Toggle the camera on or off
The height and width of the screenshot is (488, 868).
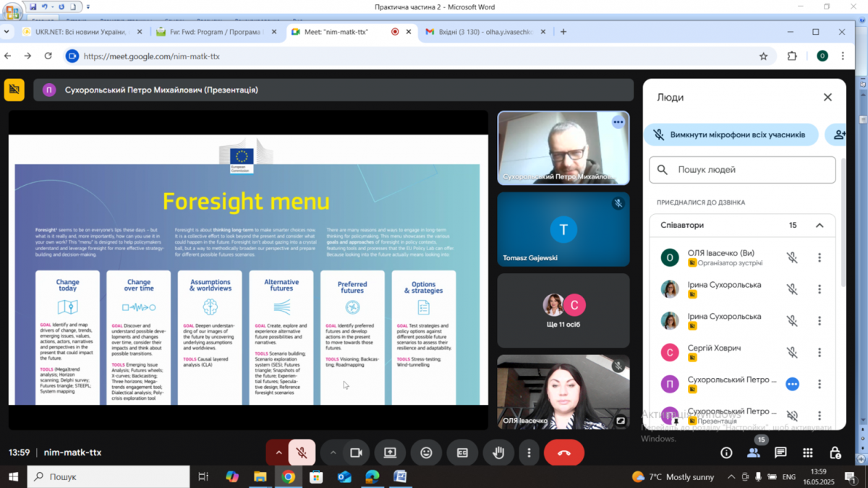pyautogui.click(x=356, y=453)
